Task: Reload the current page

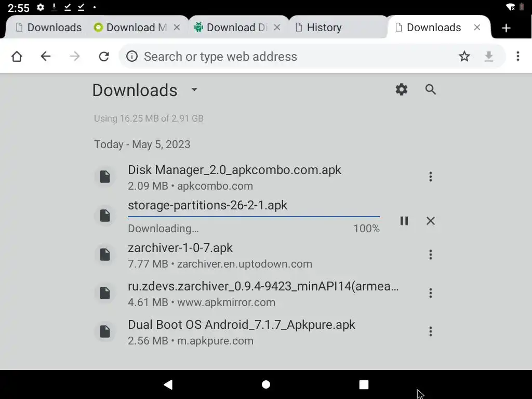Action: click(104, 56)
